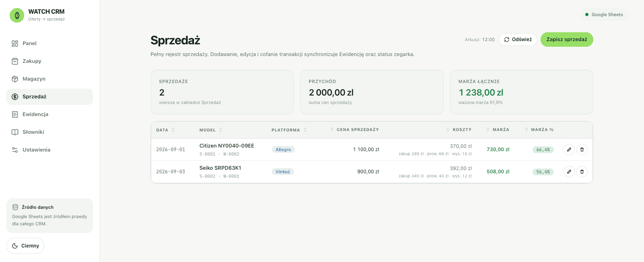Open the Magazyn section
This screenshot has width=644, height=262.
[50, 79]
